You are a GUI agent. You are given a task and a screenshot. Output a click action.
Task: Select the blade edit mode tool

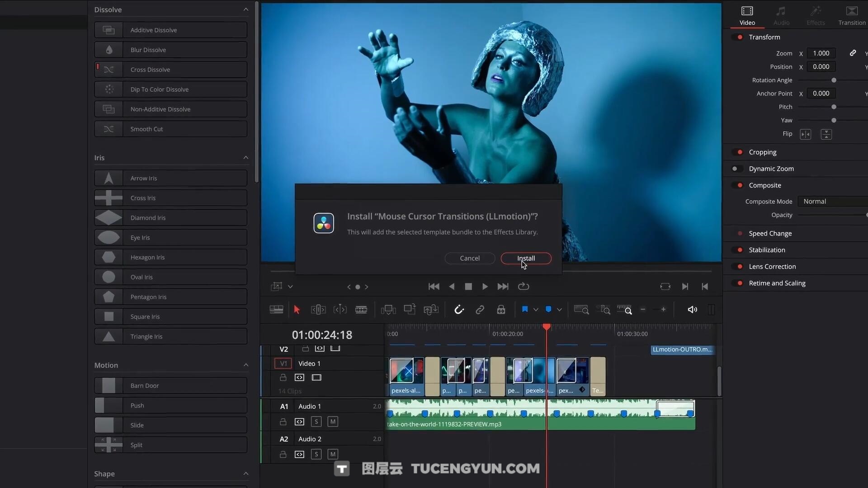[x=361, y=310]
